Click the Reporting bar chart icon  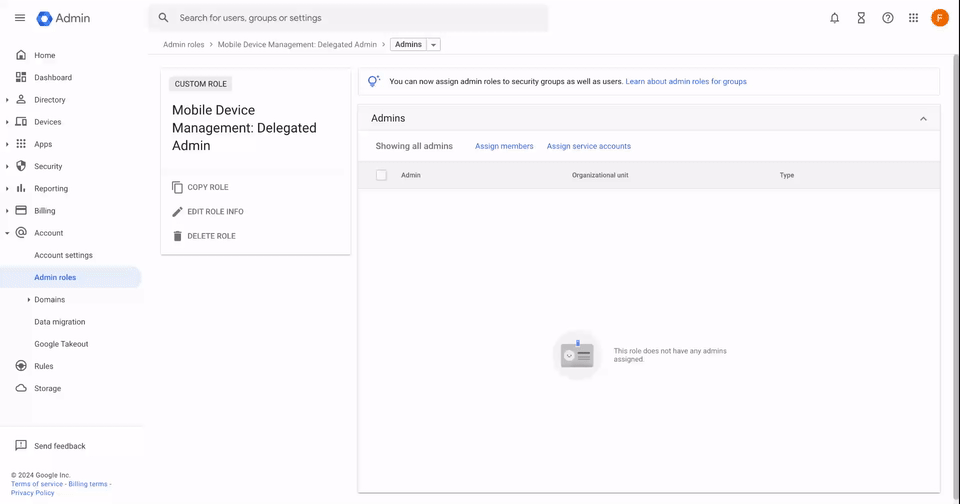click(21, 188)
